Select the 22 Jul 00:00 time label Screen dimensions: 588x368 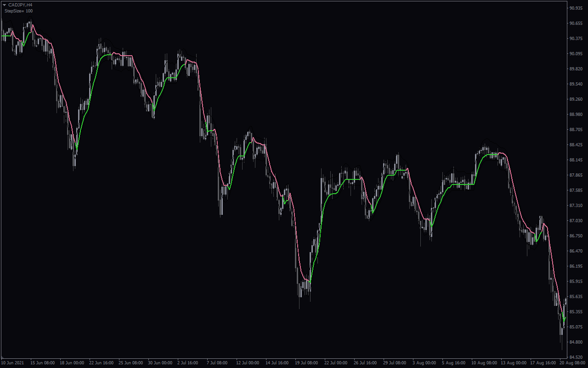point(337,363)
